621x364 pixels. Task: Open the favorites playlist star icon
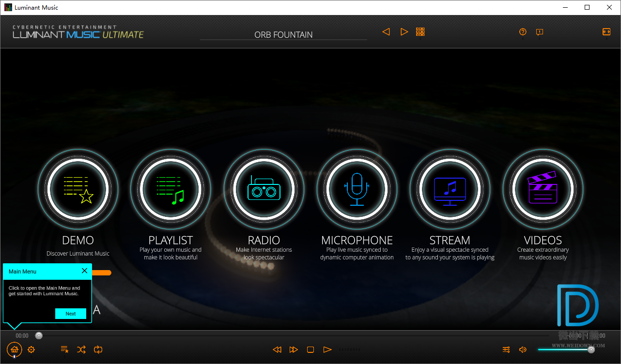[x=64, y=349]
